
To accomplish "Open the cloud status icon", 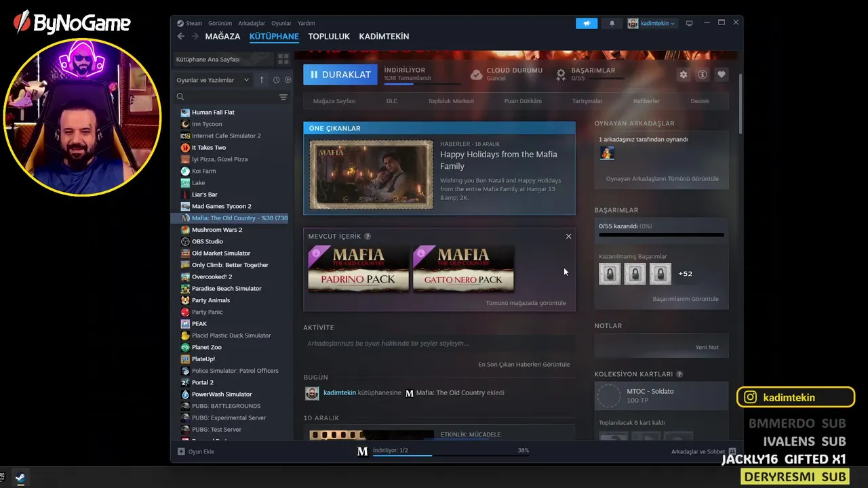I will (477, 74).
